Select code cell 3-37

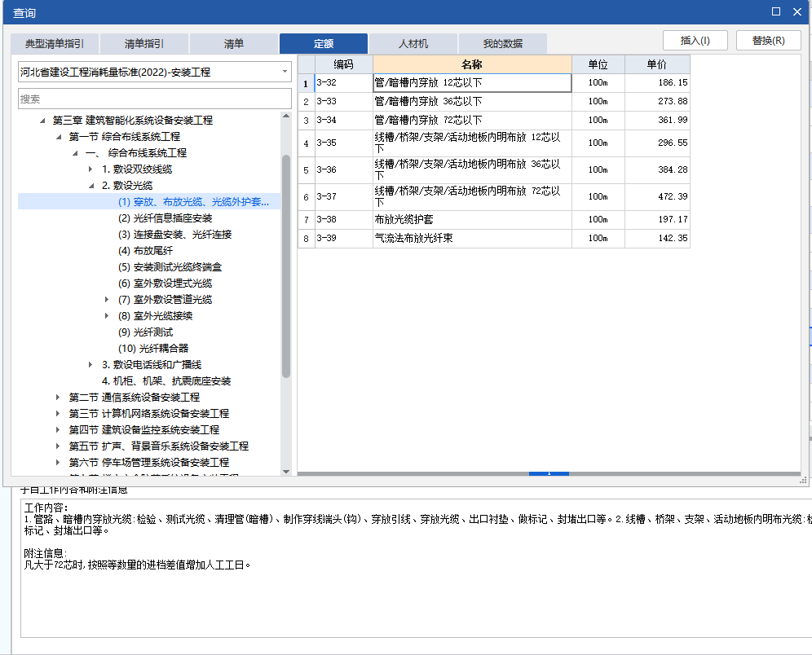pyautogui.click(x=343, y=196)
